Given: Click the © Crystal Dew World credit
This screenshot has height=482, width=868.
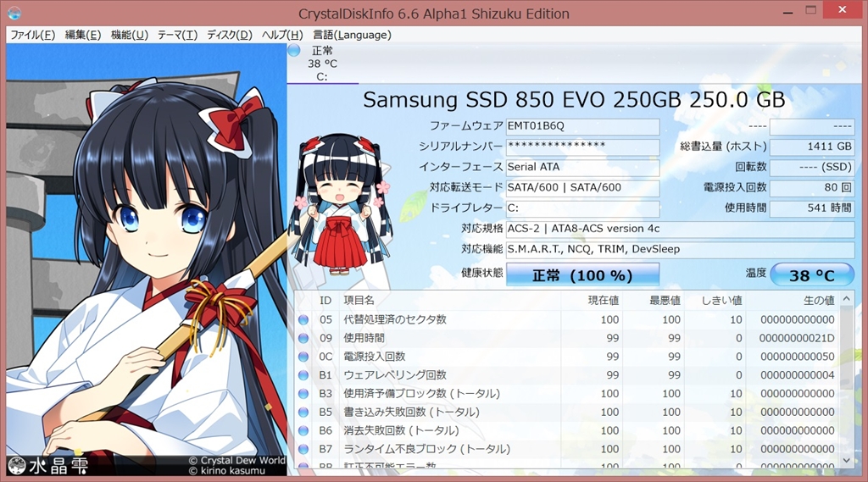Looking at the screenshot, I should click(237, 461).
